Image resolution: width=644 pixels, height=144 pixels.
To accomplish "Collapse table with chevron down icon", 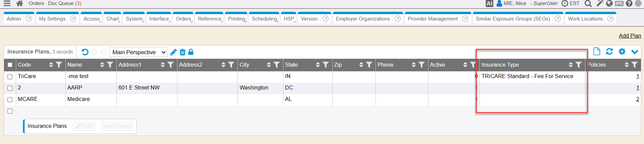I will 635,52.
